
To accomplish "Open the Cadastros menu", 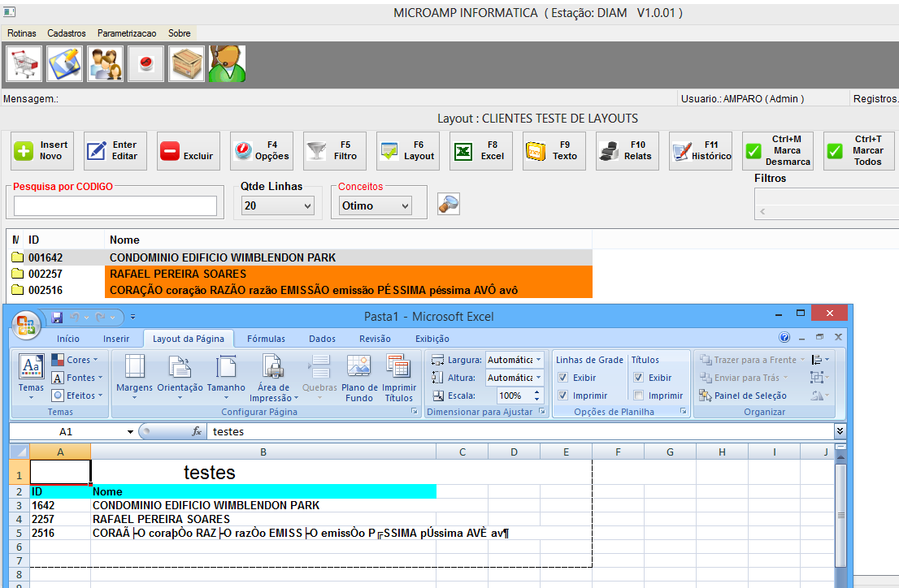I will (x=67, y=33).
